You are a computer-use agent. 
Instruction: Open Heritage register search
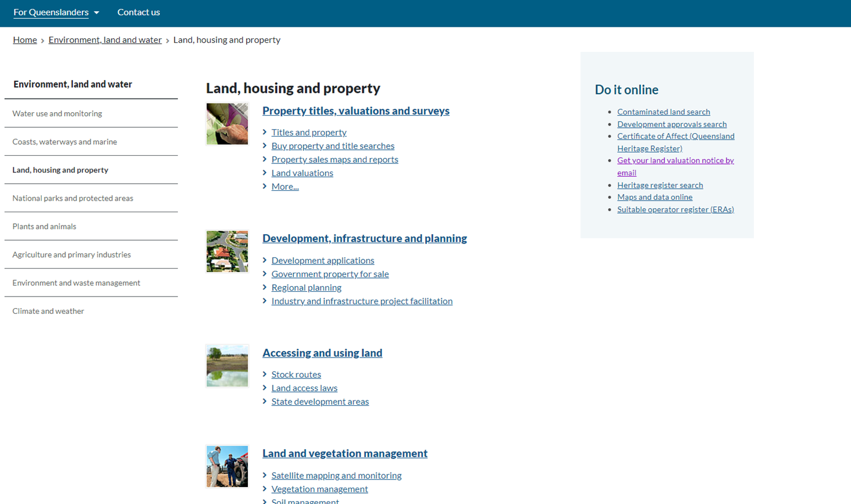pyautogui.click(x=660, y=185)
